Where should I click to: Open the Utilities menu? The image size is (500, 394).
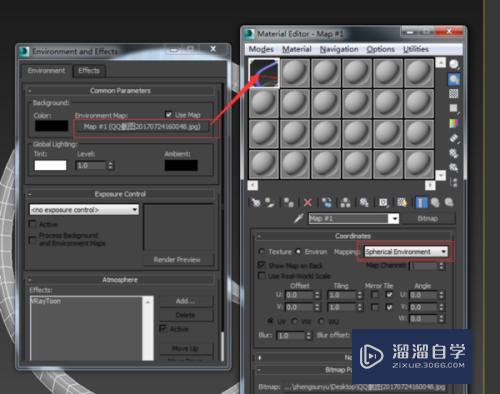coord(416,49)
